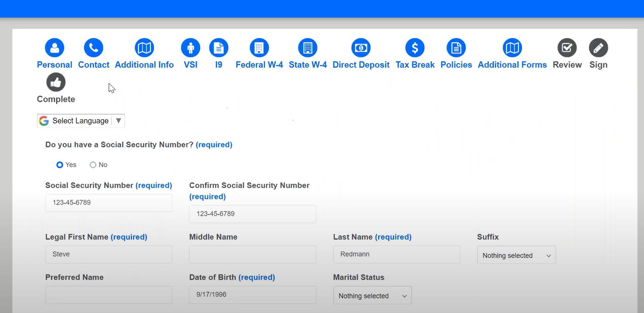Open the Contact step phone icon
This screenshot has width=644, height=313.
pos(94,48)
